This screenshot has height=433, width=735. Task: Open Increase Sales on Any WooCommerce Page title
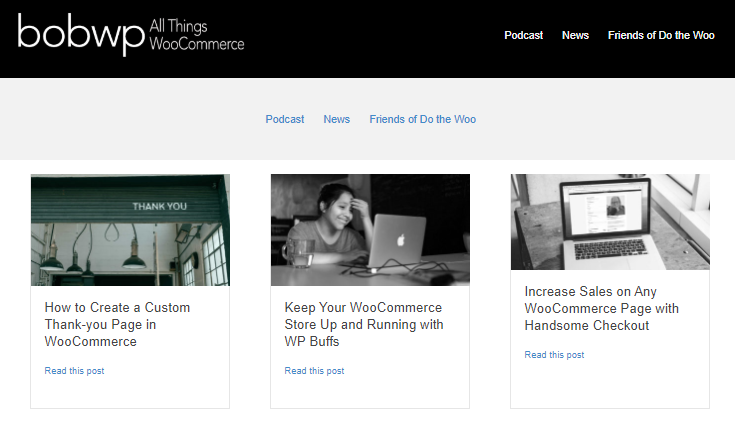point(601,308)
